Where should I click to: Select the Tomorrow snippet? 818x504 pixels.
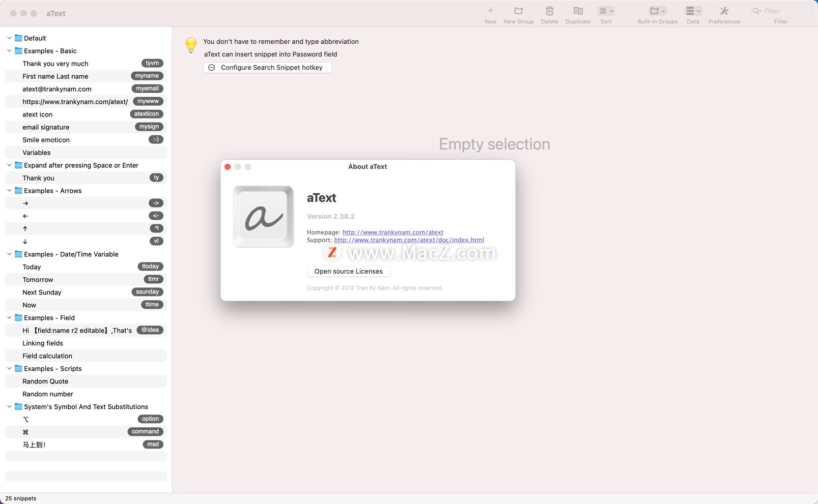(86, 280)
